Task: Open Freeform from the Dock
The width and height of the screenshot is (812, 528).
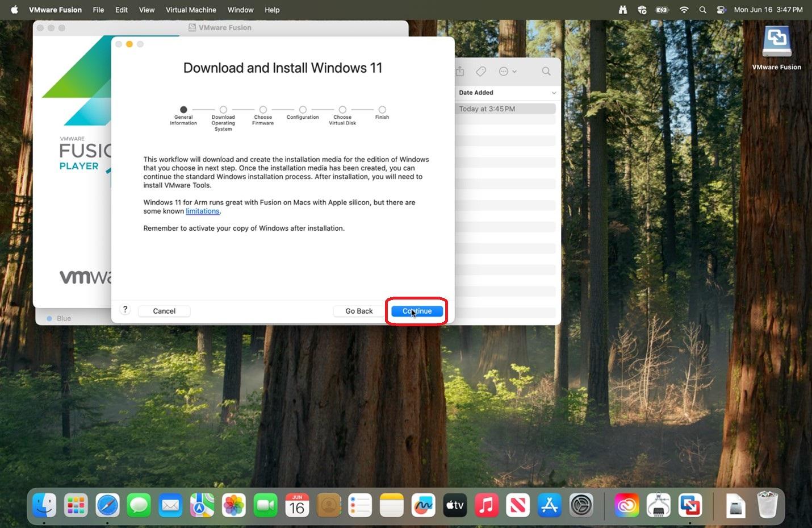Action: [x=423, y=505]
